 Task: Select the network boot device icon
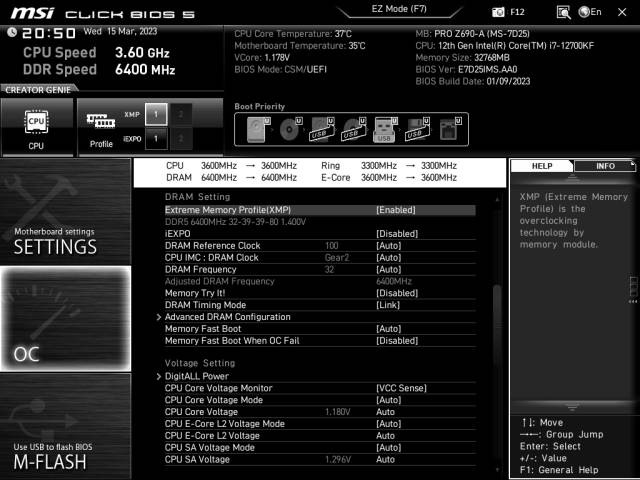coord(450,129)
